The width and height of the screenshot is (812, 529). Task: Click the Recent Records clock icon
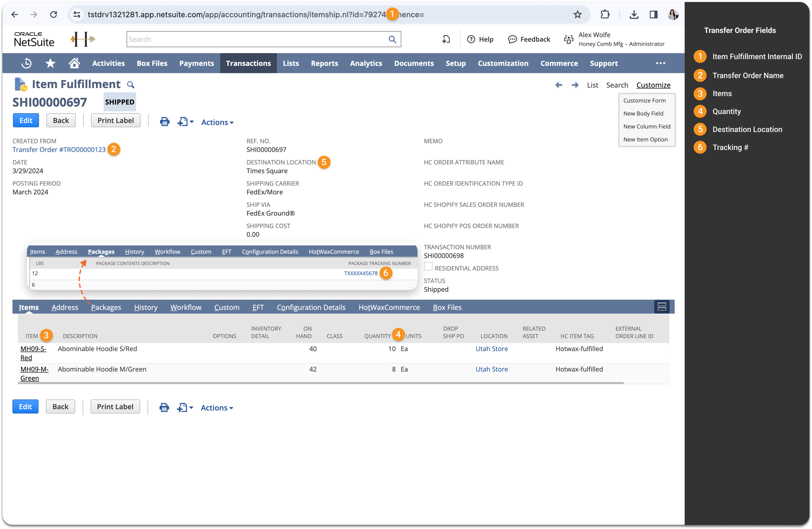[x=26, y=63]
